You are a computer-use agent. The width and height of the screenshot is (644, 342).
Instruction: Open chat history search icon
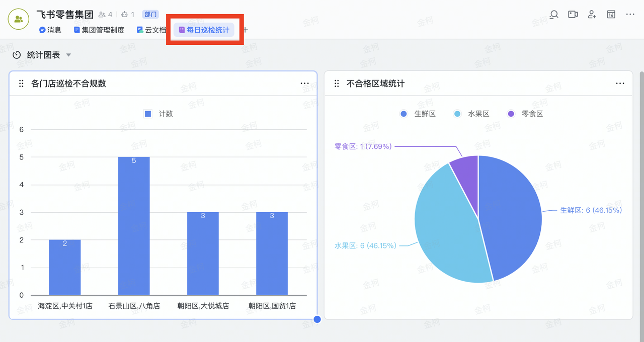pyautogui.click(x=554, y=15)
